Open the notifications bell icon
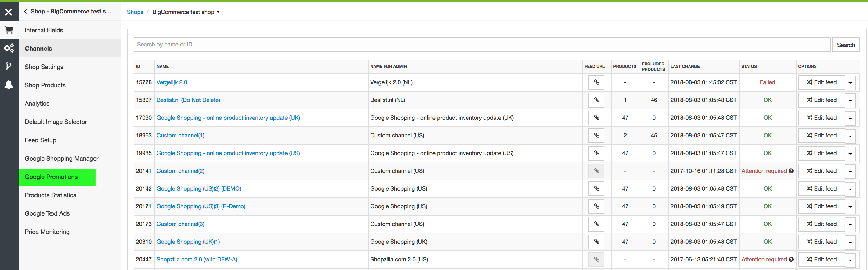 click(9, 85)
